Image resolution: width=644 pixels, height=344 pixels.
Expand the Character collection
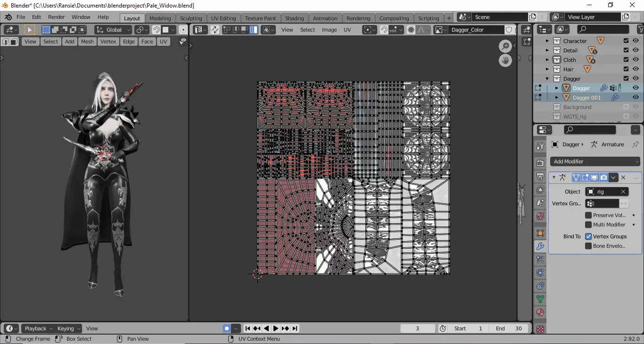[547, 41]
